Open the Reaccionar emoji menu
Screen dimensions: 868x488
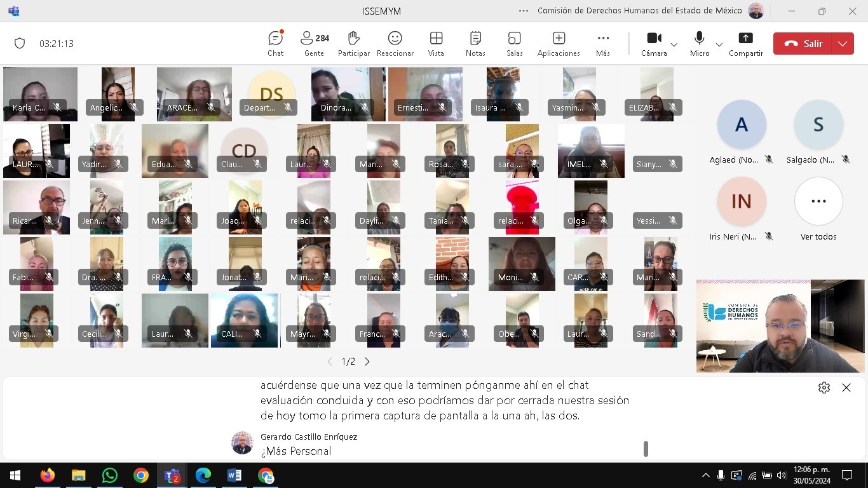pyautogui.click(x=395, y=44)
